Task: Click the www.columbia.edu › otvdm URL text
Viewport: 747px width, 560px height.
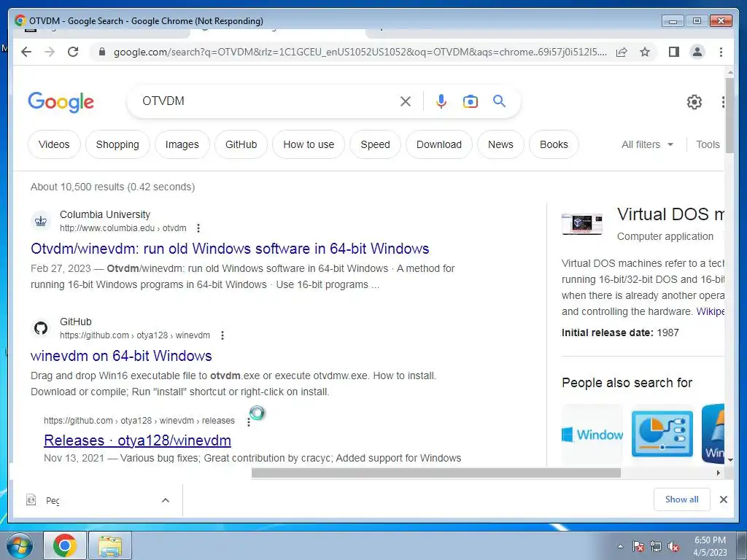Action: pyautogui.click(x=123, y=228)
